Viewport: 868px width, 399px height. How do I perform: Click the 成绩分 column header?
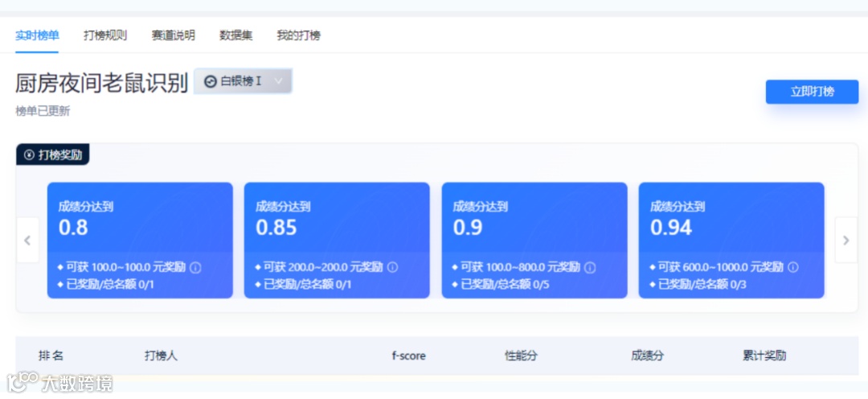tap(647, 356)
